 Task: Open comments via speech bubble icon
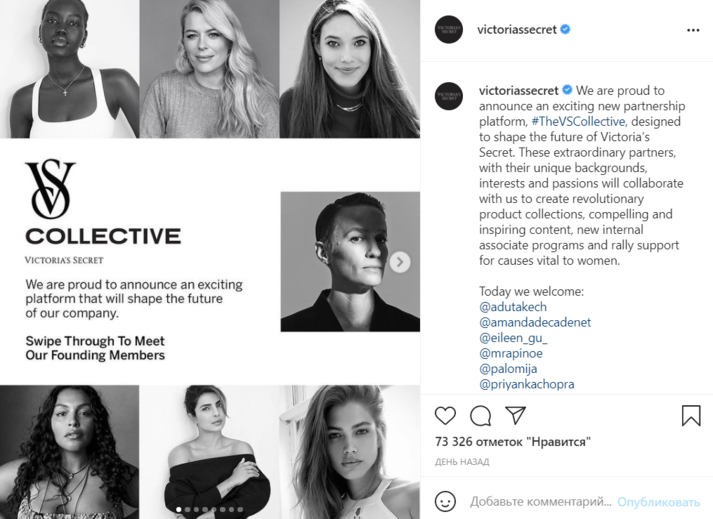(x=480, y=415)
